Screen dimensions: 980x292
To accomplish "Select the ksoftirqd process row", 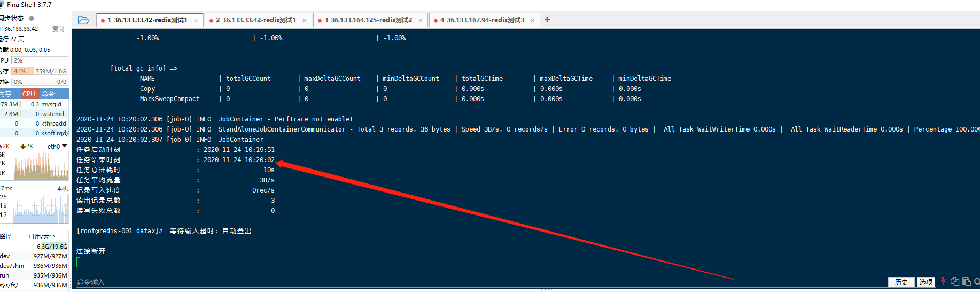I will pyautogui.click(x=34, y=133).
